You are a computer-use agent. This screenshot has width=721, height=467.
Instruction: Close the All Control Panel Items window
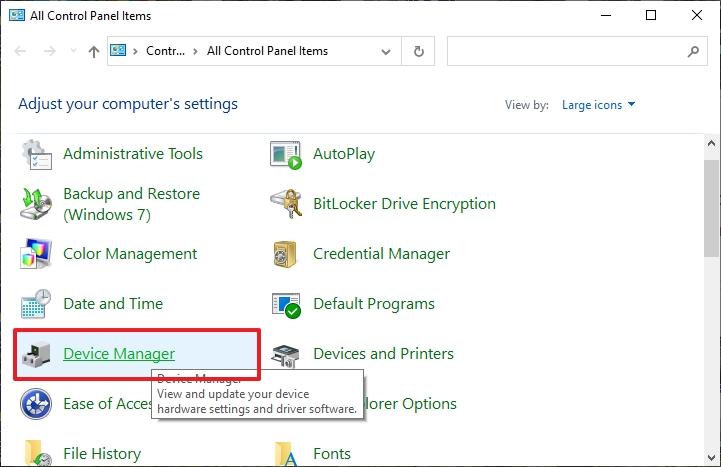(x=697, y=15)
